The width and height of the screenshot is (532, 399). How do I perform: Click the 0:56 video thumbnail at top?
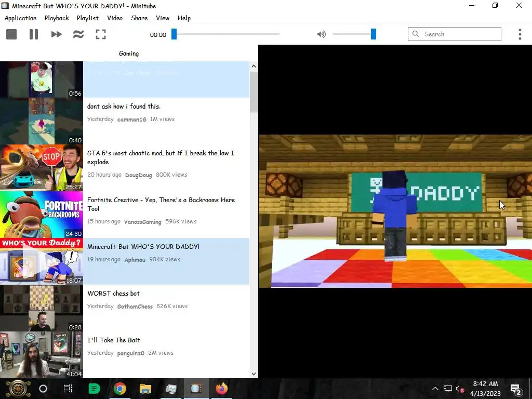pyautogui.click(x=42, y=79)
